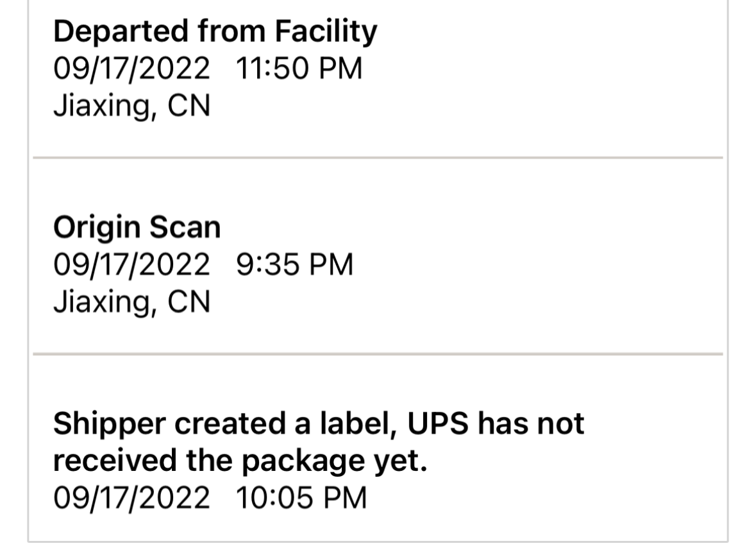This screenshot has height=555, width=756.
Task: Click the 9:35 PM timestamp
Action: [x=294, y=264]
